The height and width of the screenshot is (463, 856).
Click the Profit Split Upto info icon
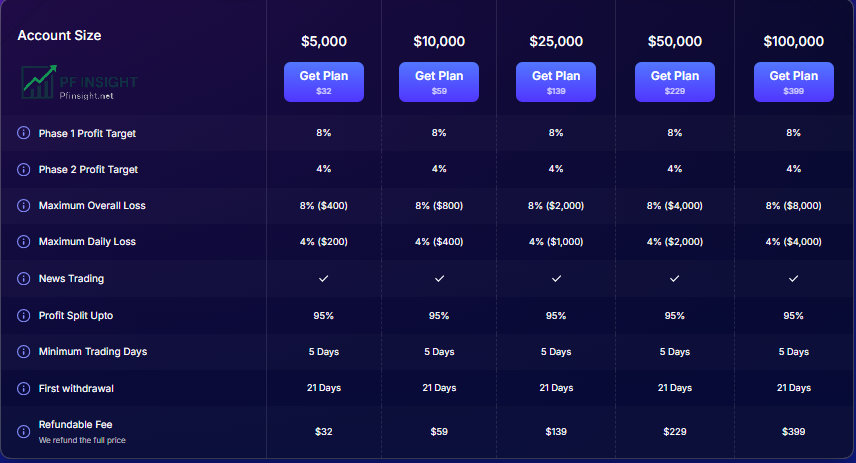tap(23, 316)
